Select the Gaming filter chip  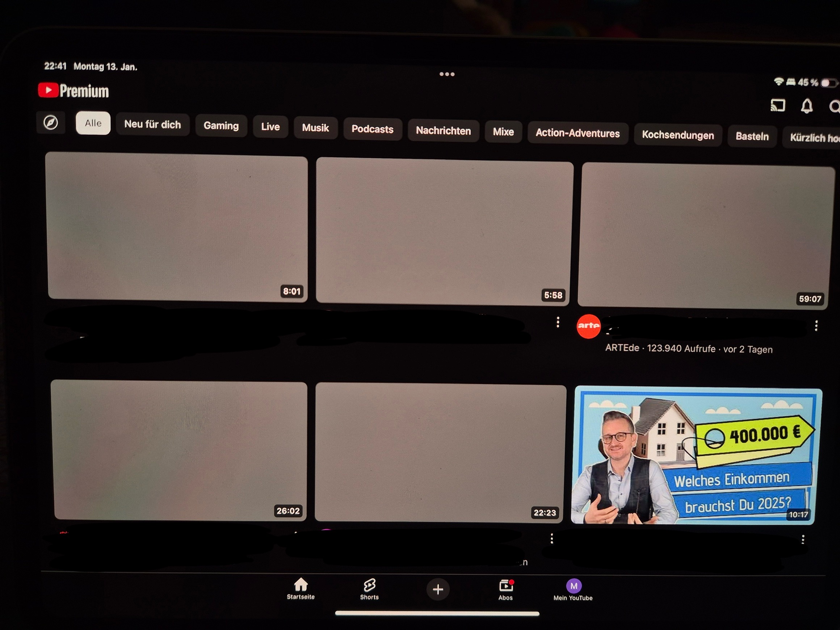pyautogui.click(x=221, y=126)
